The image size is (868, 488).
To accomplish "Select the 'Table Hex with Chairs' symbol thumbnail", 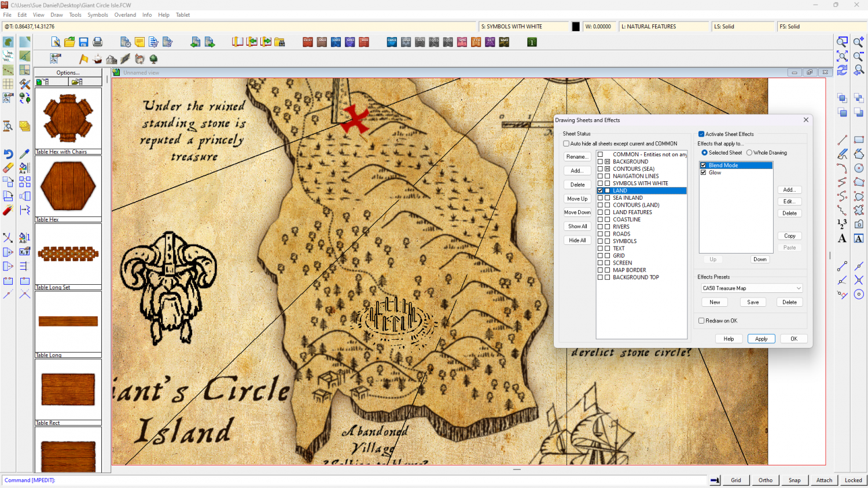I will pos(68,121).
